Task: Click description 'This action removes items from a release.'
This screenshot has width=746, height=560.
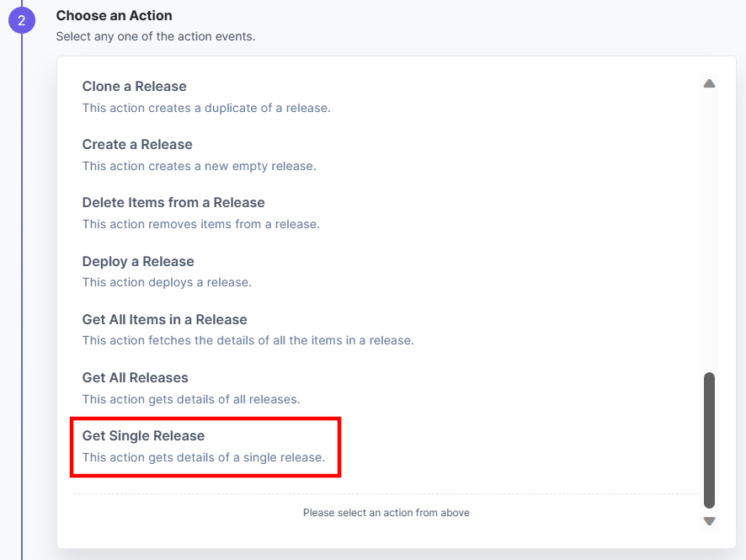Action: 200,224
